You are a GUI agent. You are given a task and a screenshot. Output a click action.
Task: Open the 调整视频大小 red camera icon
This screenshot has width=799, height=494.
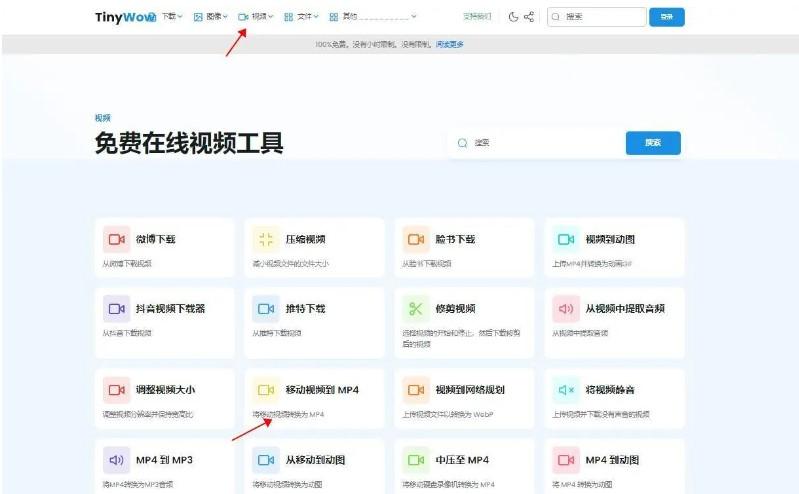coord(117,390)
